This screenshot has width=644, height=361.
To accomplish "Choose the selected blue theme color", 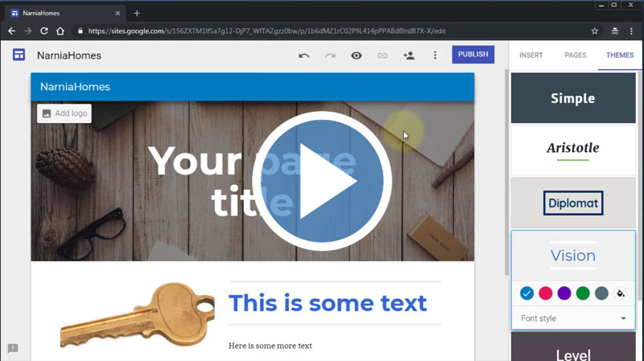I will click(x=526, y=293).
